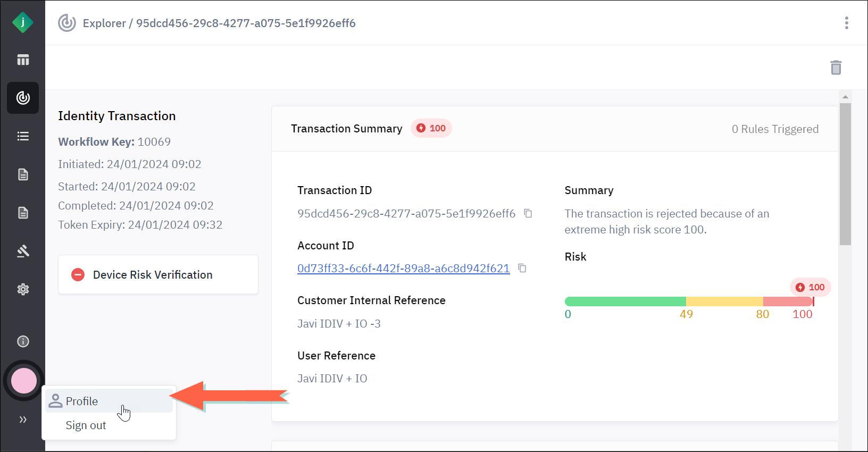Screen dimensions: 868x452
Task: Select Profile from the user menu
Action: pos(82,401)
